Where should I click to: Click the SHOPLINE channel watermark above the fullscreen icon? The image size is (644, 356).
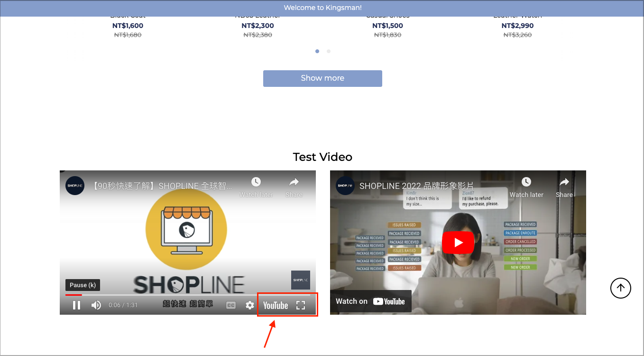pos(301,280)
